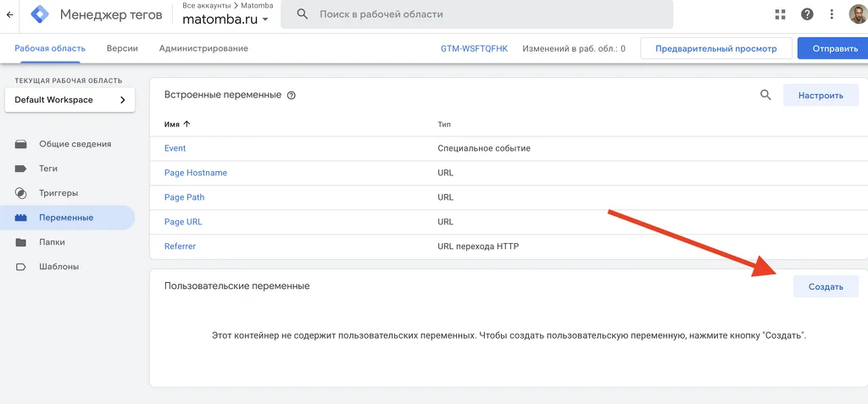Image resolution: width=868 pixels, height=404 pixels.
Task: Open Папки in sidebar
Action: [x=52, y=242]
